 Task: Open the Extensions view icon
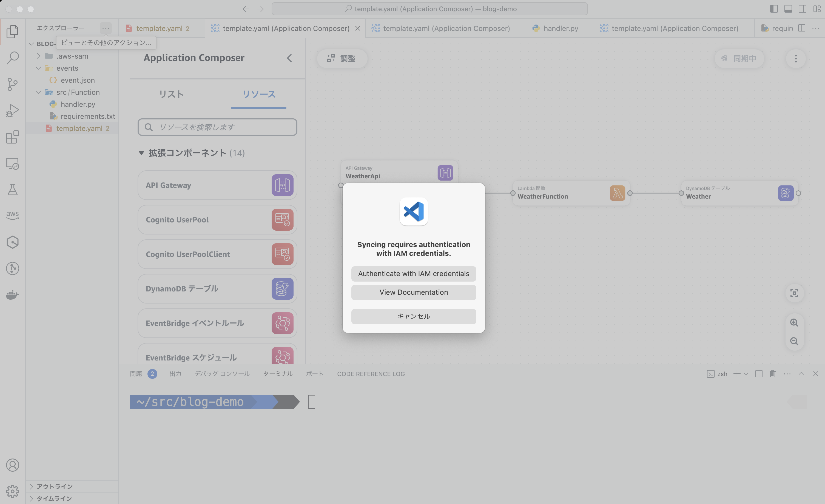(x=12, y=137)
